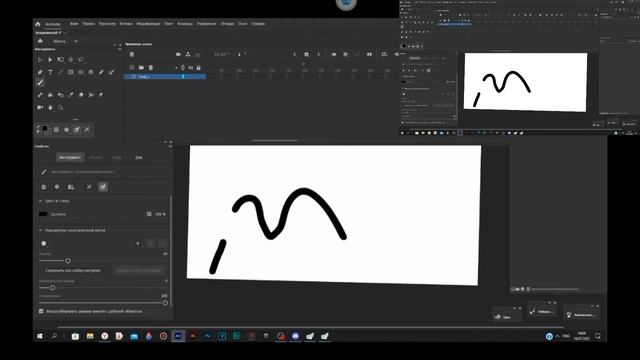Open the layer column dropdown arrow in timeline
640x360 pixels.
tap(176, 68)
